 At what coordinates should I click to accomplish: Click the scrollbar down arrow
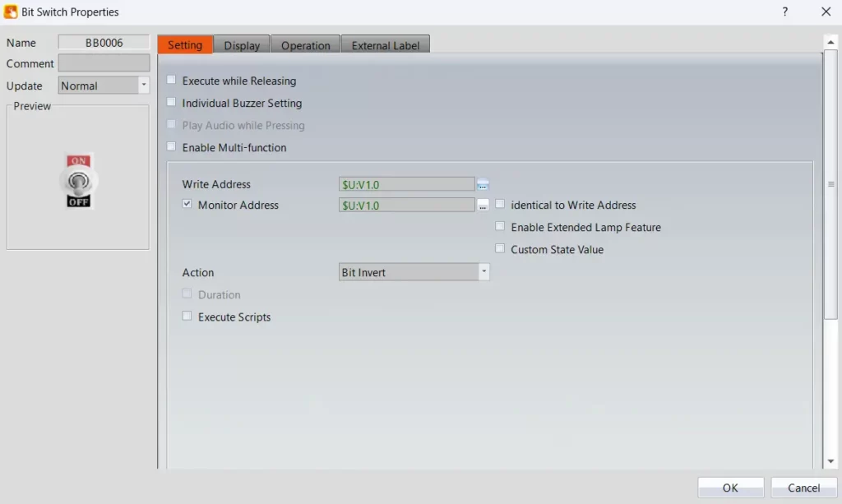click(x=830, y=461)
